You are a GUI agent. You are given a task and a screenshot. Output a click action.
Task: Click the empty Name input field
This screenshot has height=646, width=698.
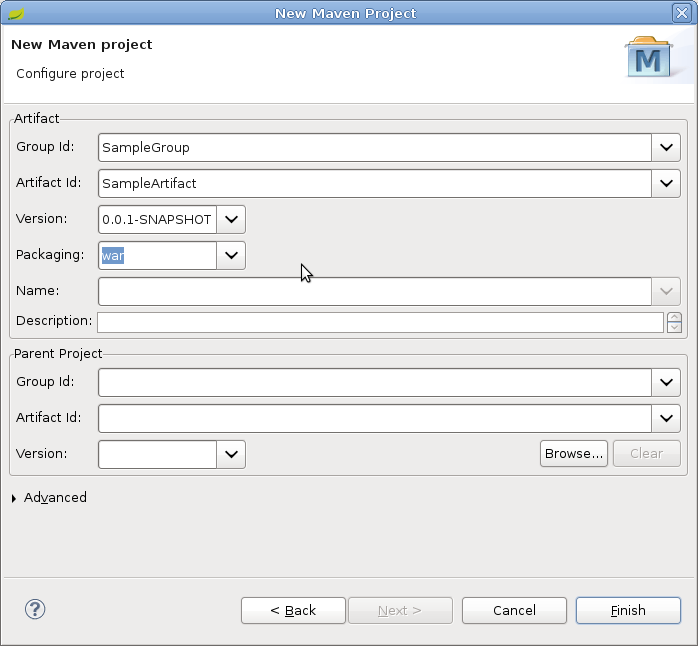coord(375,292)
